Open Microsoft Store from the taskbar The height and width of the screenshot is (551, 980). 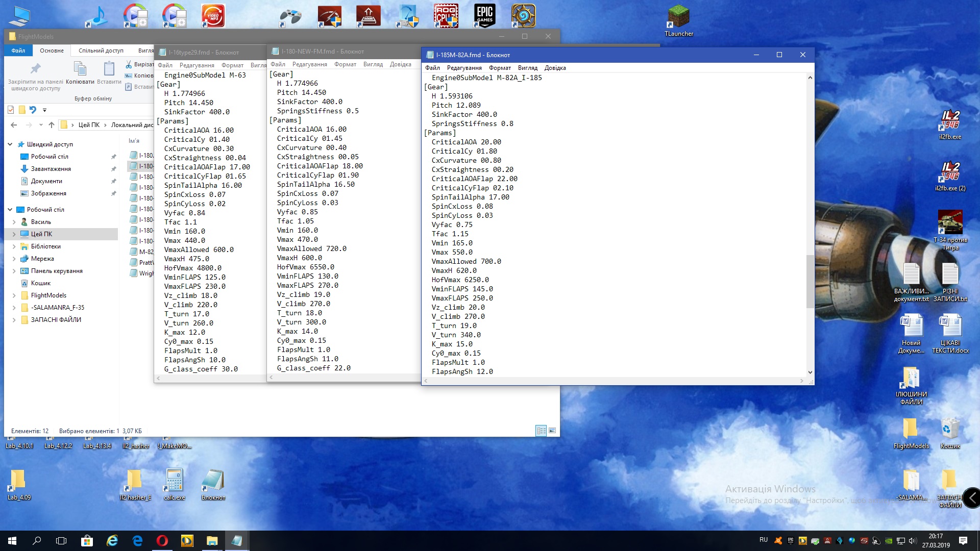tap(87, 541)
